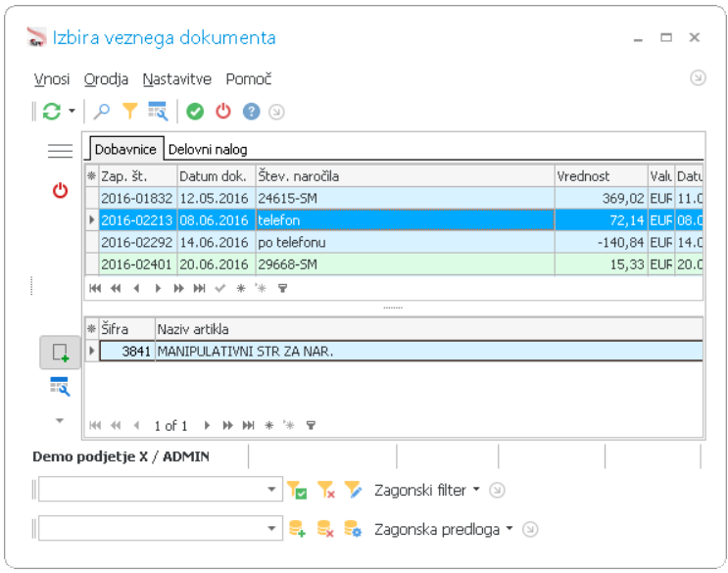Open the Pomoč menu
The image size is (728, 573).
(x=249, y=79)
